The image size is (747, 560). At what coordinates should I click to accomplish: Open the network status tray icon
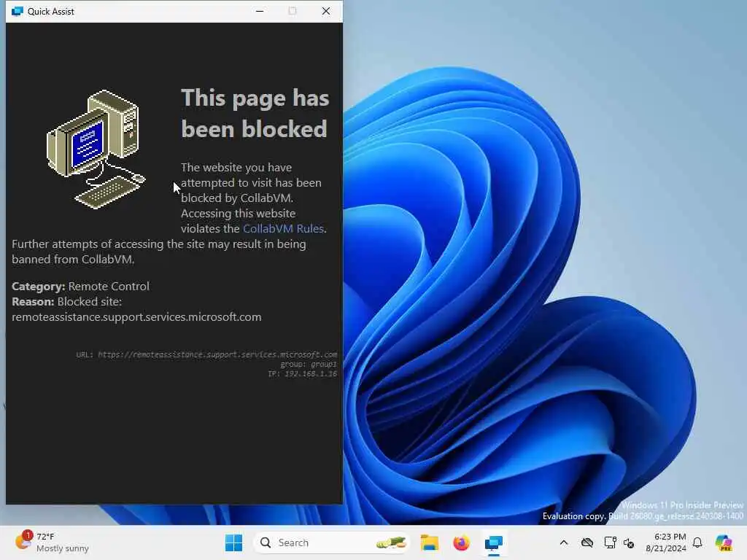tap(610, 542)
